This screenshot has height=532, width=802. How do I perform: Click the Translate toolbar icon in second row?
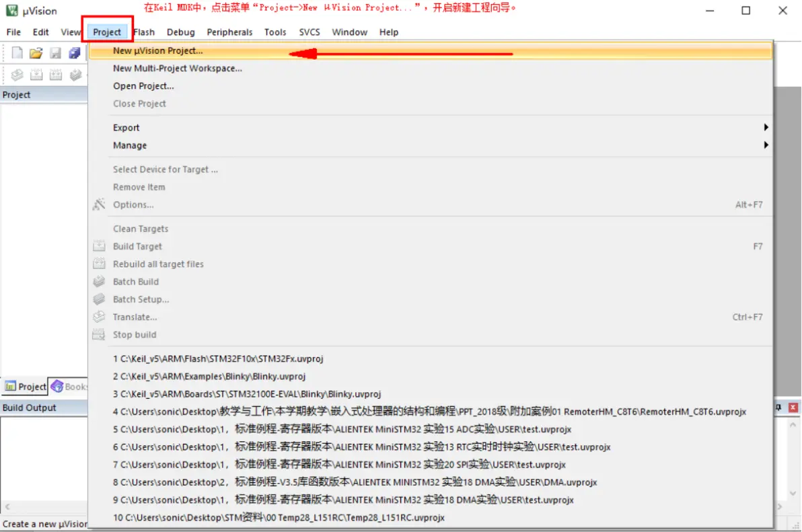(17, 75)
